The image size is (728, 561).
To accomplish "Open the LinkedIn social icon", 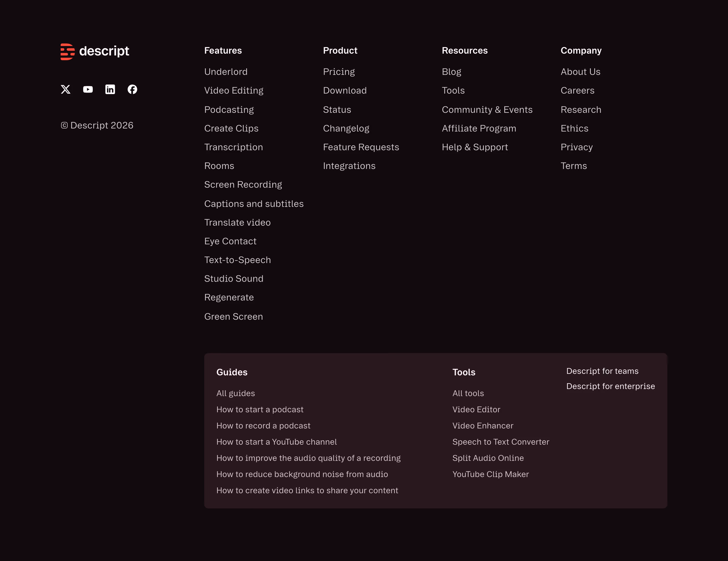I will point(110,89).
